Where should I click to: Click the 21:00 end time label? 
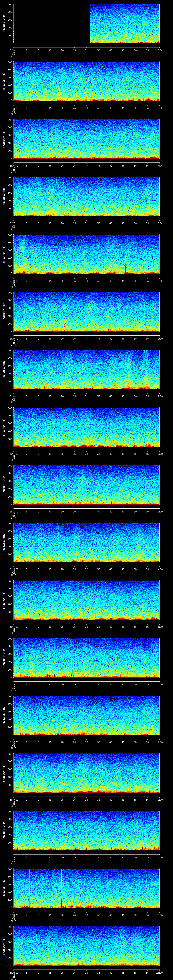click(x=160, y=972)
